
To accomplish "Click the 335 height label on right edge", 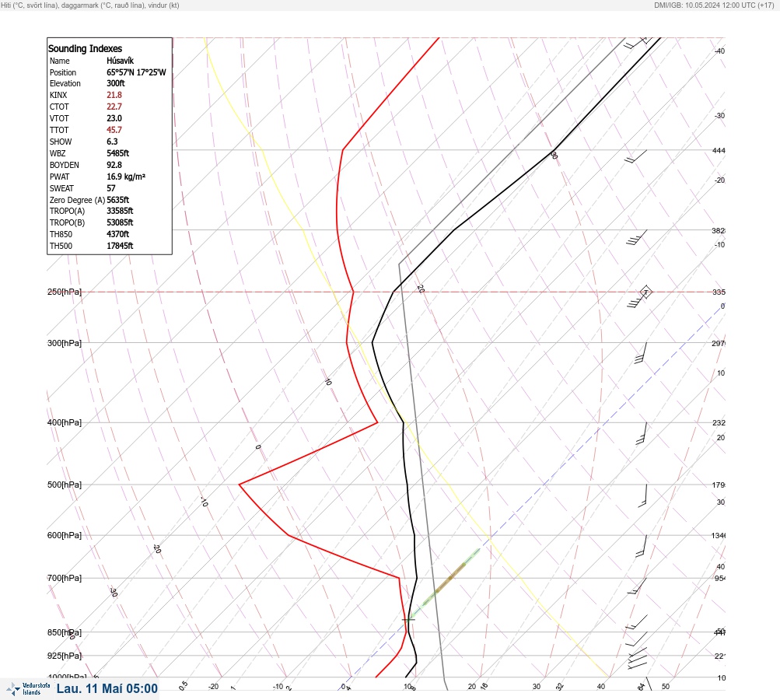I will (x=719, y=292).
